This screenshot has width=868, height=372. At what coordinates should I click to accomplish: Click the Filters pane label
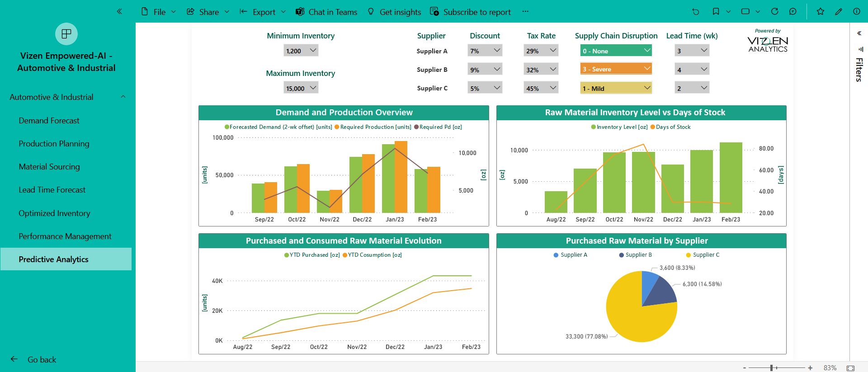[x=859, y=70]
